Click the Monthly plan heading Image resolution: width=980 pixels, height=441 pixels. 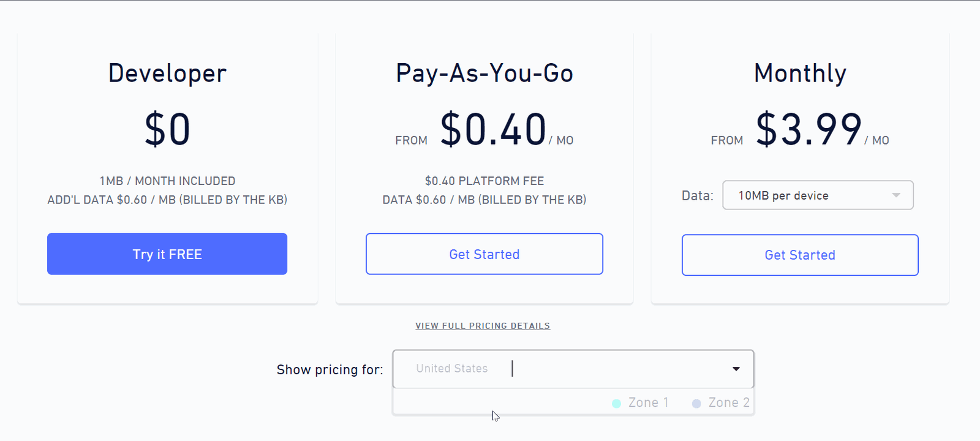[x=800, y=73]
